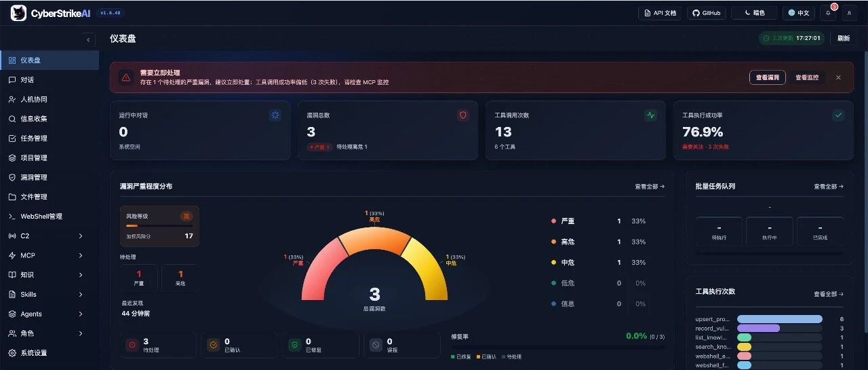Image resolution: width=868 pixels, height=370 pixels.
Task: Click the 刷新 refresh button
Action: (x=843, y=39)
